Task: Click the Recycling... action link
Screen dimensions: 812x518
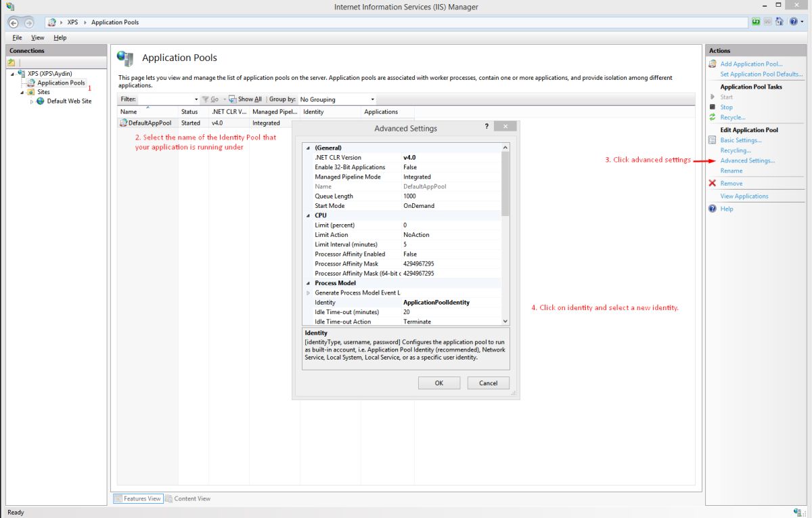Action: [736, 150]
